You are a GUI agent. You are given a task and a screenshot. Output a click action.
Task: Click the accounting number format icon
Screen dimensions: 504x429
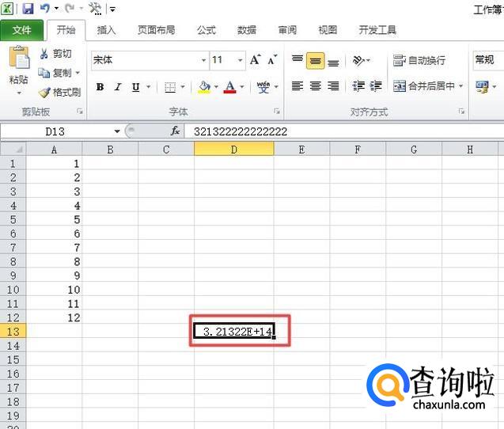[x=482, y=87]
